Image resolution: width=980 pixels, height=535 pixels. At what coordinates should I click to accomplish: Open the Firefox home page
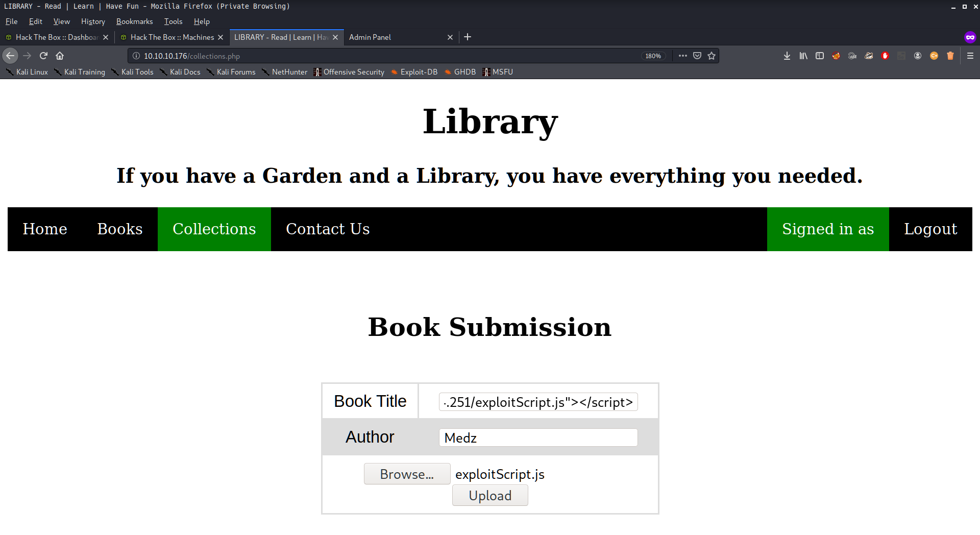60,56
